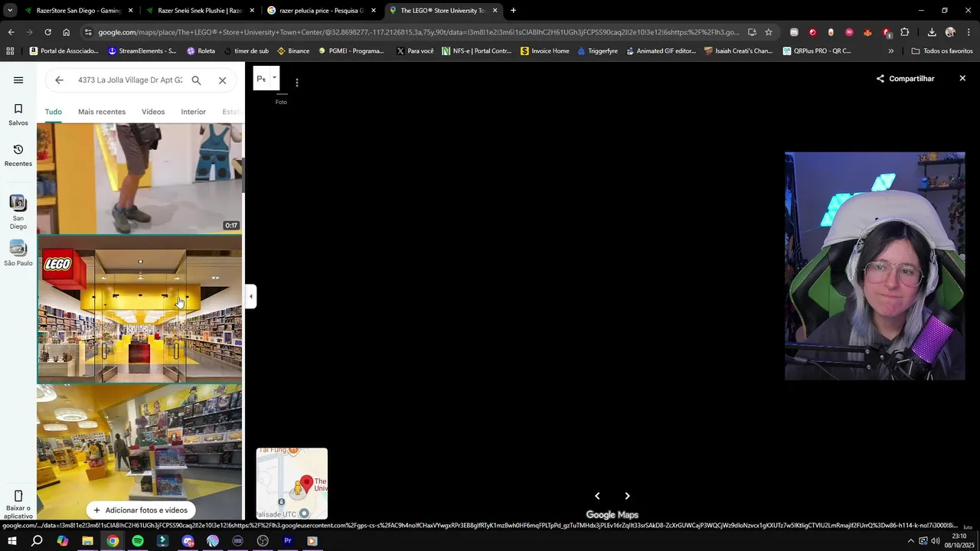Screen dimensions: 980x551
Task: Switch to Razer Sneki Snek Plushie tab
Action: [198, 11]
